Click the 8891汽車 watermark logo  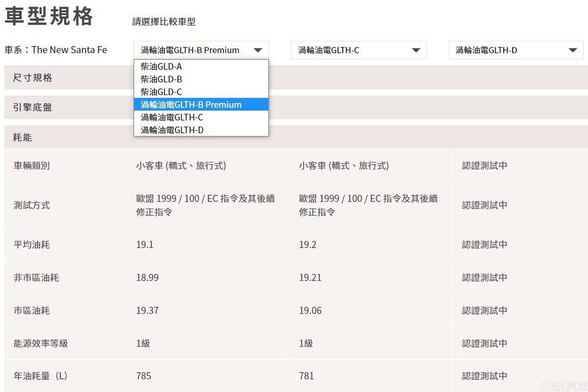[x=563, y=385]
